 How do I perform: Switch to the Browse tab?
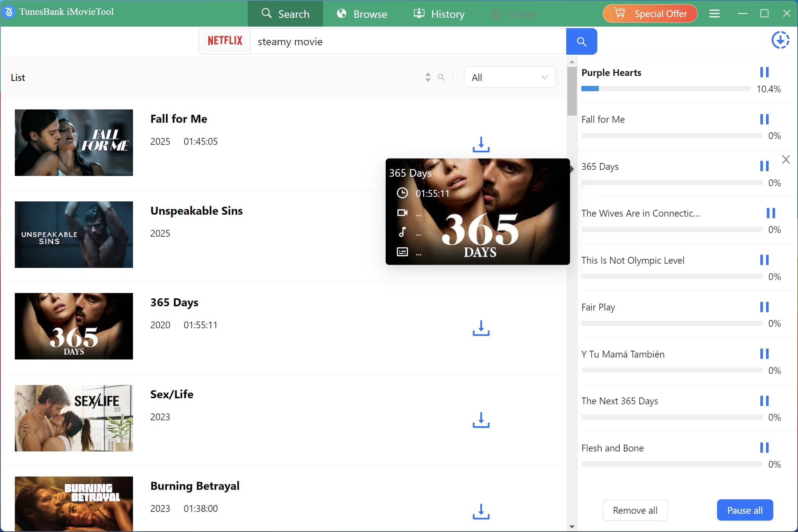[x=361, y=14]
